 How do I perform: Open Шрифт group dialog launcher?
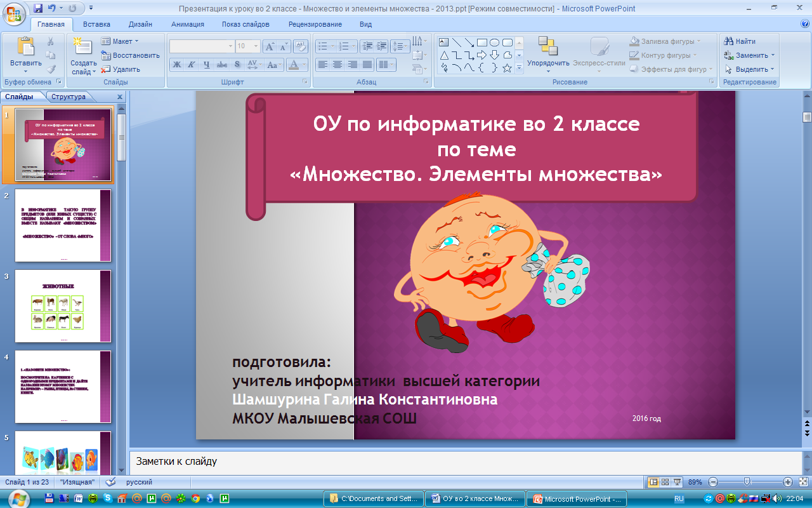305,82
